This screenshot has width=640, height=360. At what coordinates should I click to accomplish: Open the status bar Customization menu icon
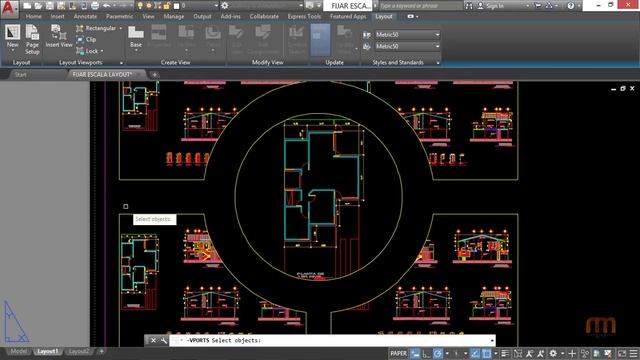[633, 353]
